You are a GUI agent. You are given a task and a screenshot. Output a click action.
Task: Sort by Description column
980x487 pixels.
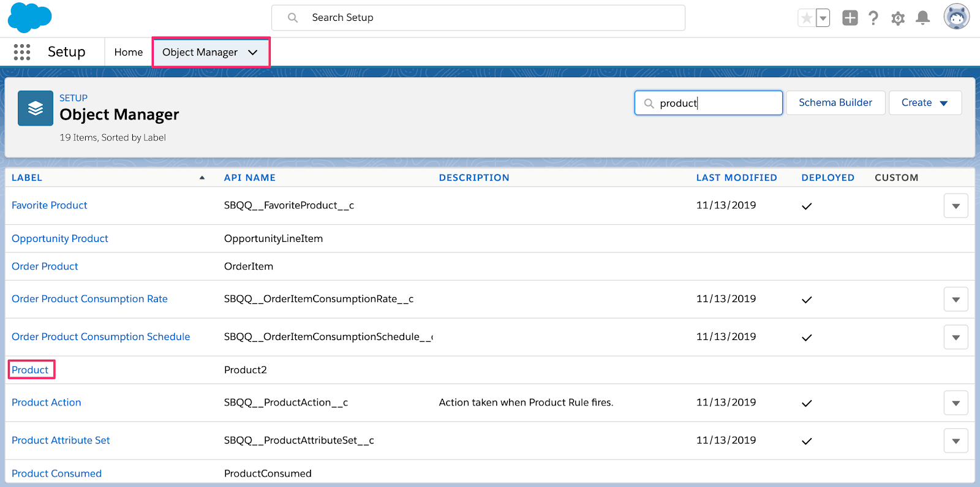tap(474, 178)
